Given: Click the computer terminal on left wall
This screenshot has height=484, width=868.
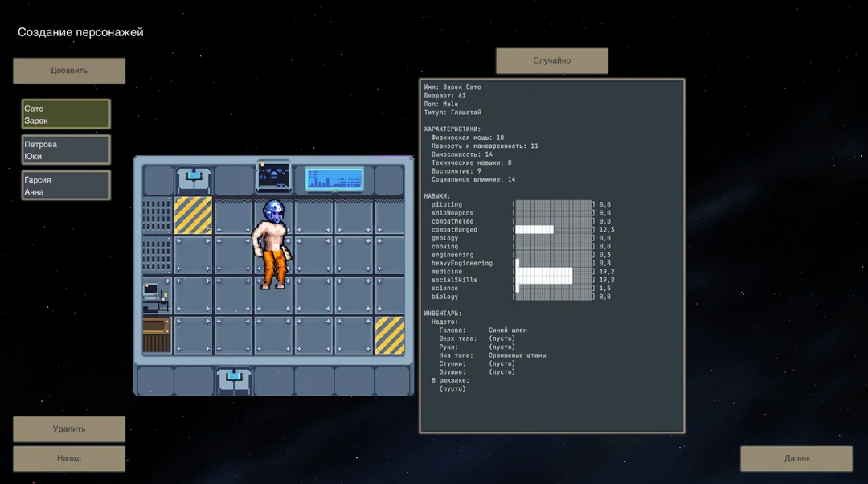Looking at the screenshot, I should pos(154,296).
